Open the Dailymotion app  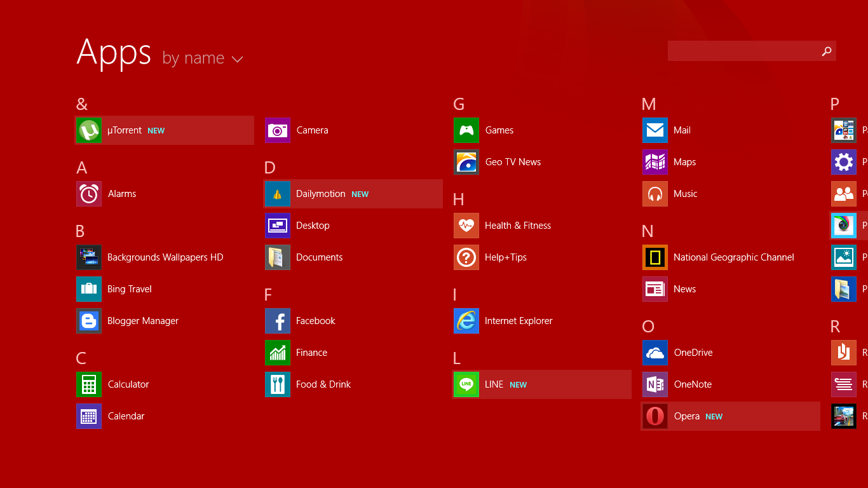click(353, 194)
